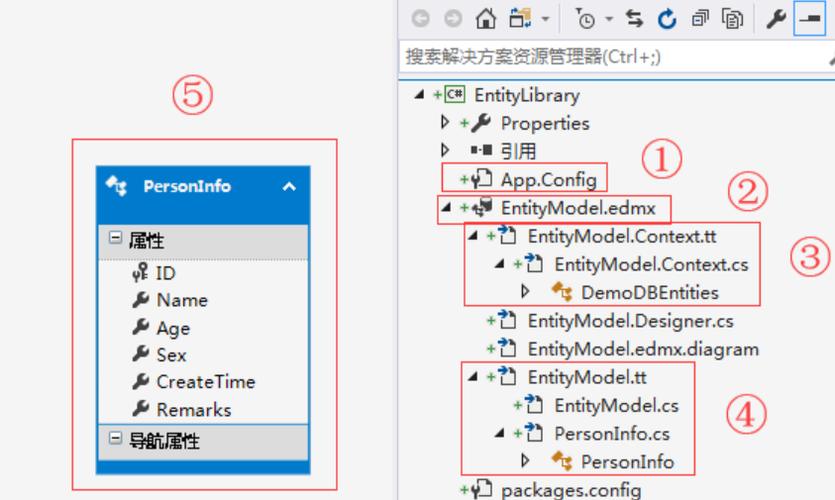The height and width of the screenshot is (500, 835).
Task: Click PersonInfo entity title in diagram
Action: pos(187,186)
